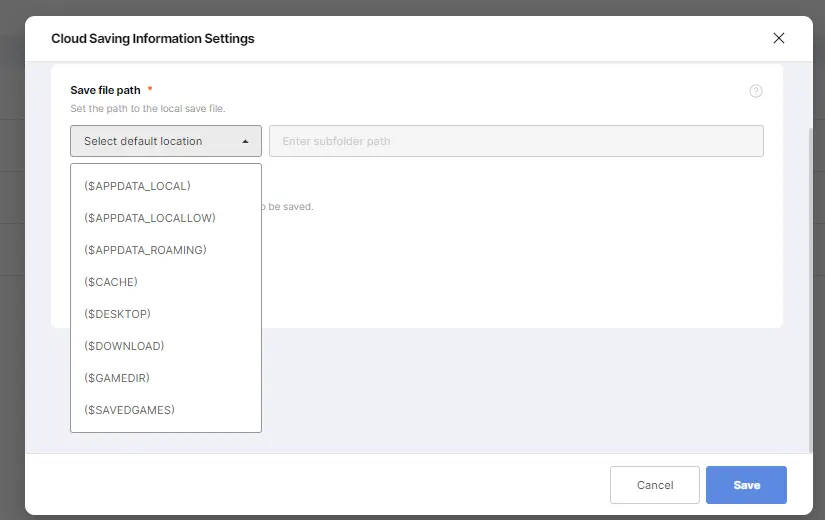
Task: Click the dialog title text
Action: click(153, 39)
